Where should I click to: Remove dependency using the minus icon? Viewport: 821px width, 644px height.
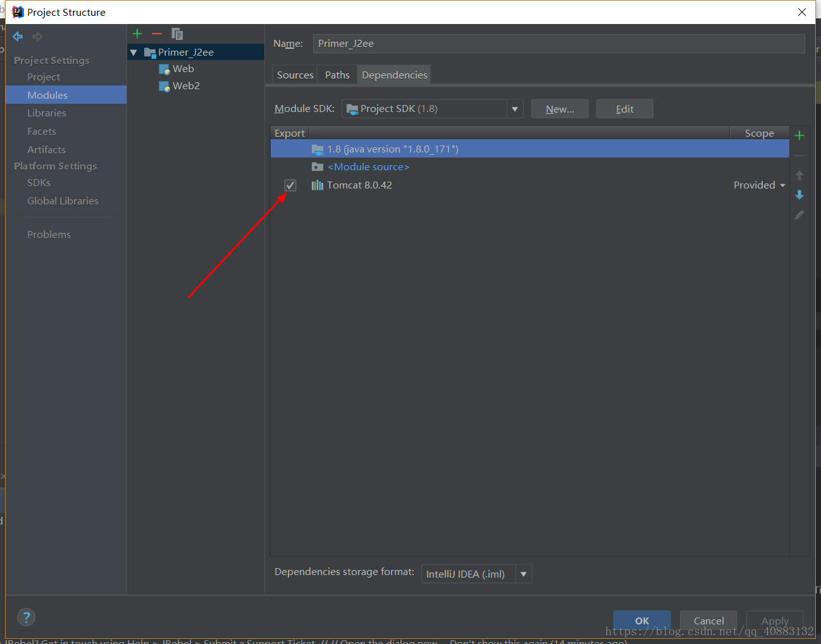799,156
